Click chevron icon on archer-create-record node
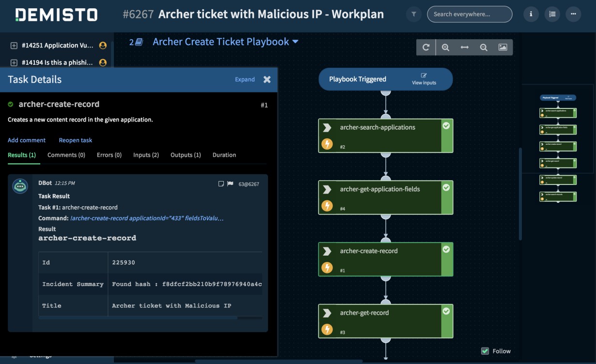 327,251
